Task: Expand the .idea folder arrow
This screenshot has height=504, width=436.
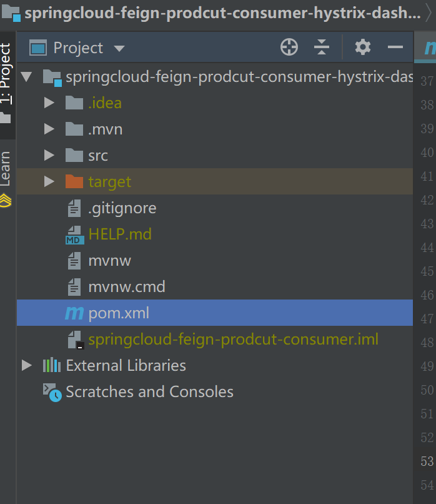Action: click(x=49, y=103)
